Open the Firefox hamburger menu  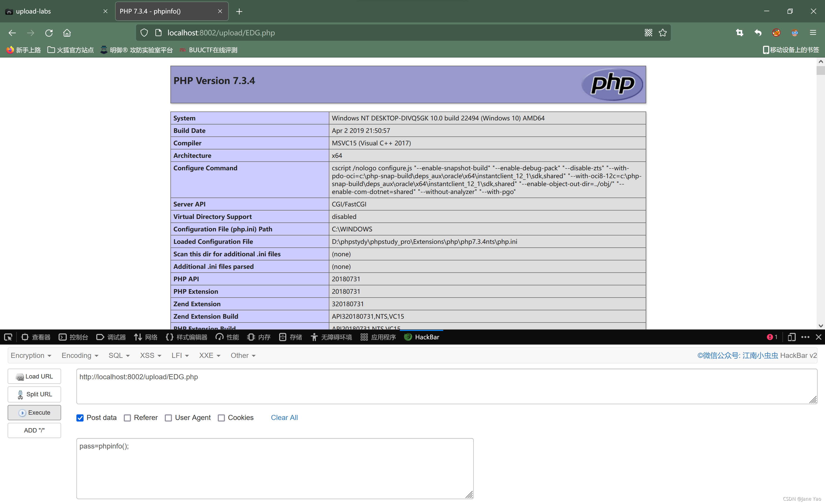click(813, 33)
